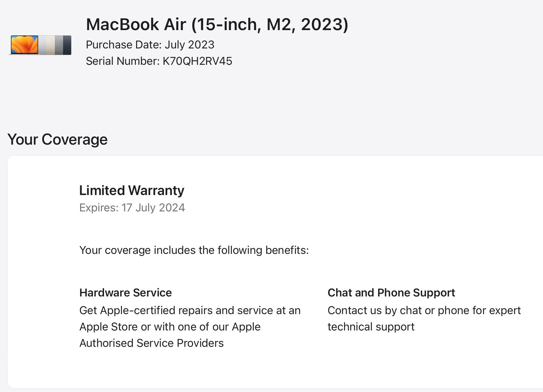
Task: Click the Hardware Service heading
Action: (125, 293)
